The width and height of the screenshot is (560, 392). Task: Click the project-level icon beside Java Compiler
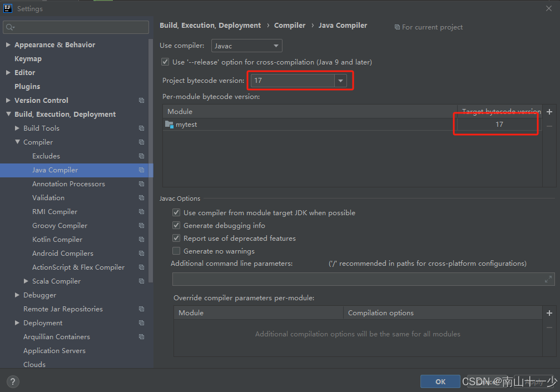click(x=141, y=170)
